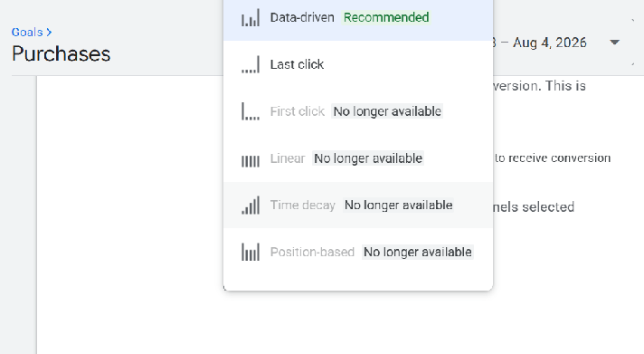Choose Last click attribution model
Screen dimensions: 644x354
coord(358,64)
